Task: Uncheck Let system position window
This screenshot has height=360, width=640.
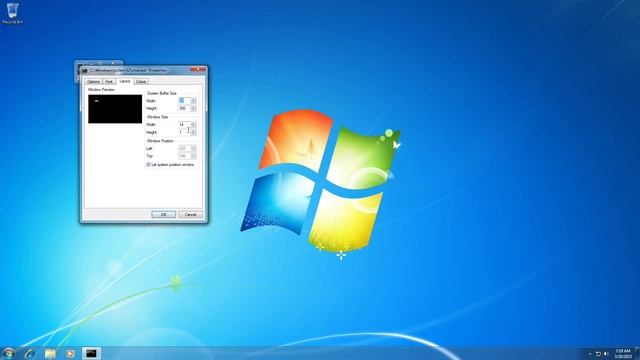Action: coord(148,164)
